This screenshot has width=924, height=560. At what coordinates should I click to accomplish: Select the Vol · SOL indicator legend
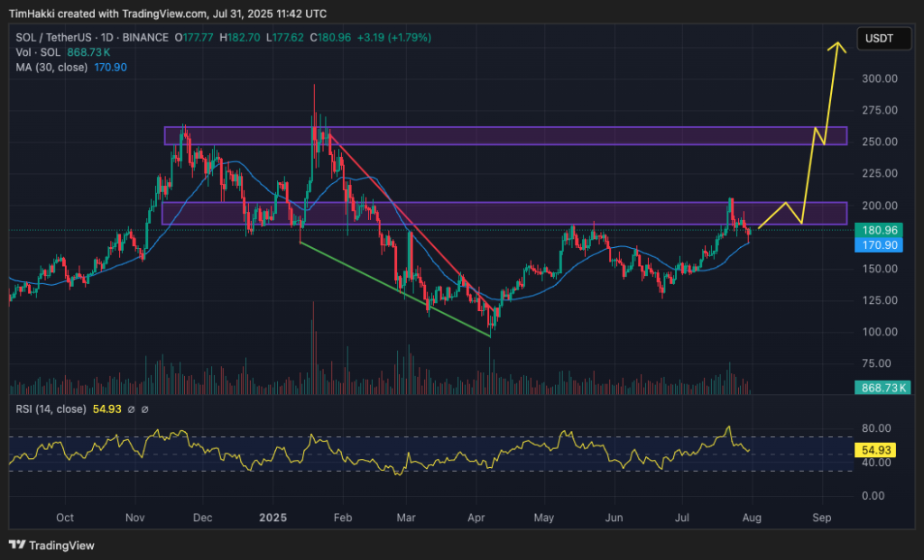coord(36,52)
